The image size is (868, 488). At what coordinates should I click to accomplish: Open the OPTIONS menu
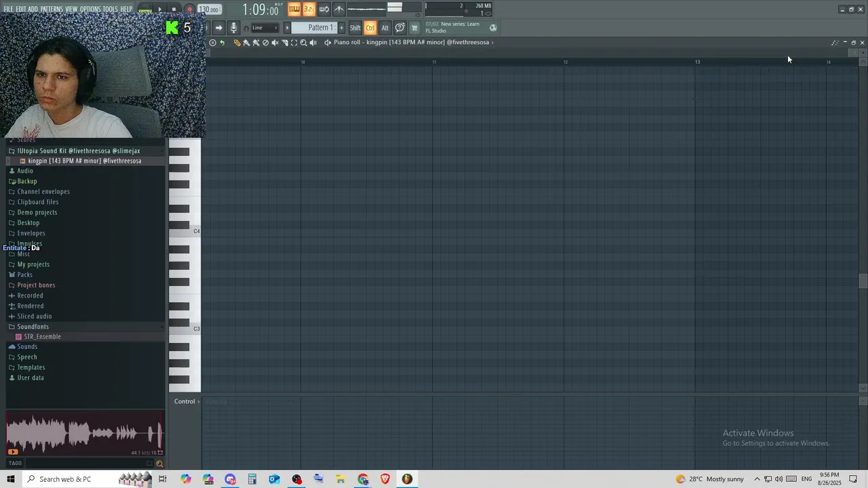(x=90, y=9)
